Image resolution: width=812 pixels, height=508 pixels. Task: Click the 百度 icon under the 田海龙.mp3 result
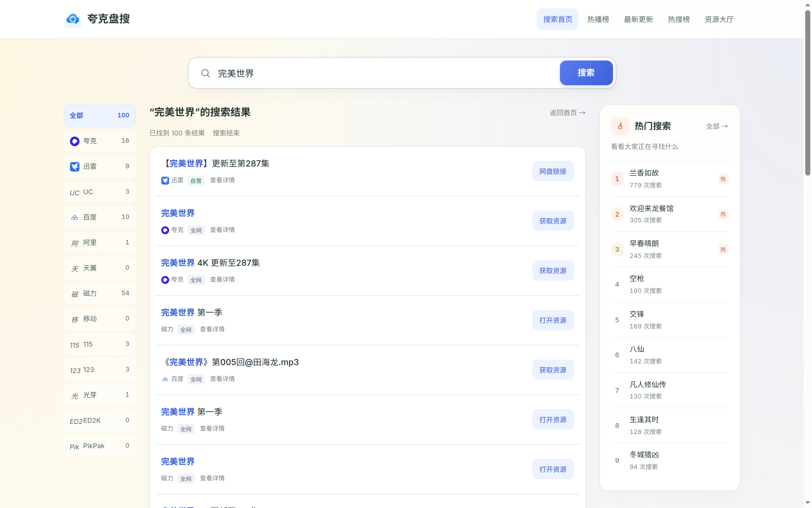(x=165, y=379)
